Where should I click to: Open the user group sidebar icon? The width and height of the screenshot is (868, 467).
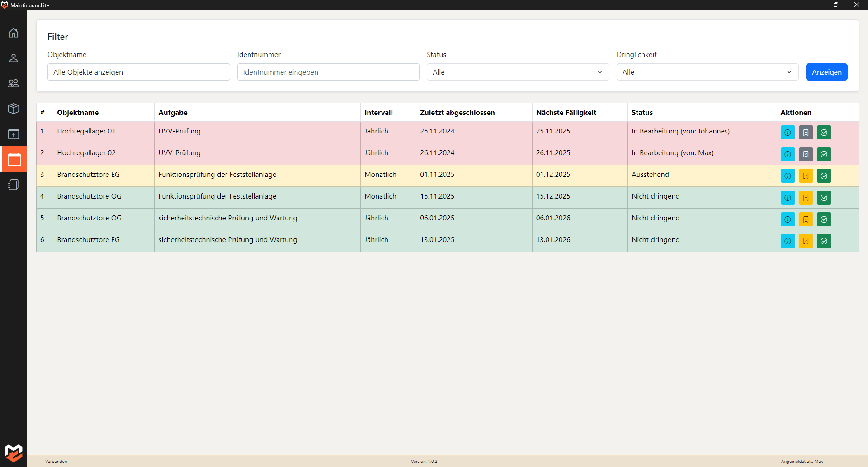pos(14,83)
